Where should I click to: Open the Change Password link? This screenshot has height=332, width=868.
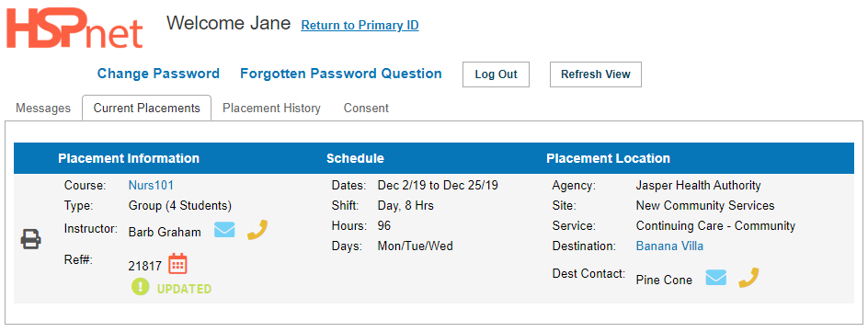[158, 74]
